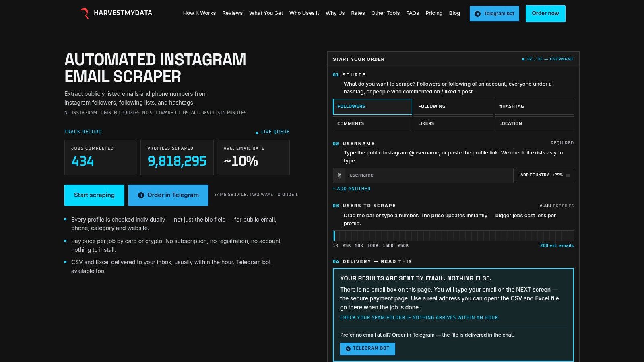Click the paper-plane icon on TELEGRAM BOT button

(348, 349)
